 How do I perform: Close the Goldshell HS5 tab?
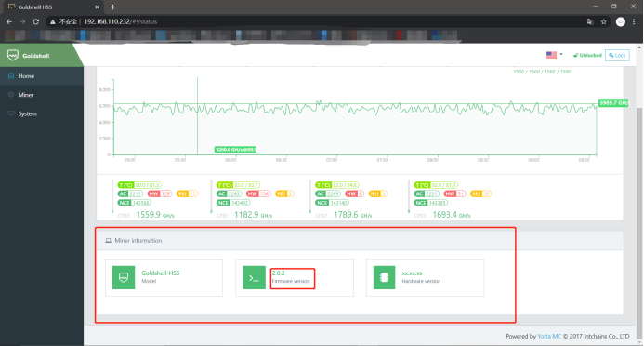(x=97, y=7)
